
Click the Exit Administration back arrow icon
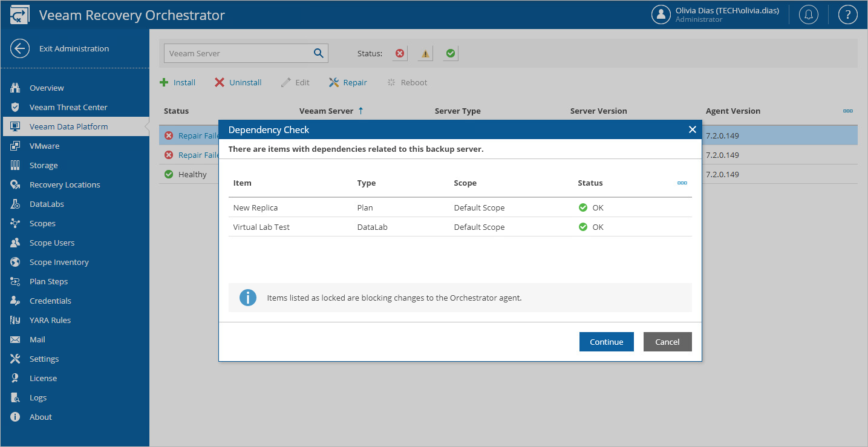[x=20, y=48]
